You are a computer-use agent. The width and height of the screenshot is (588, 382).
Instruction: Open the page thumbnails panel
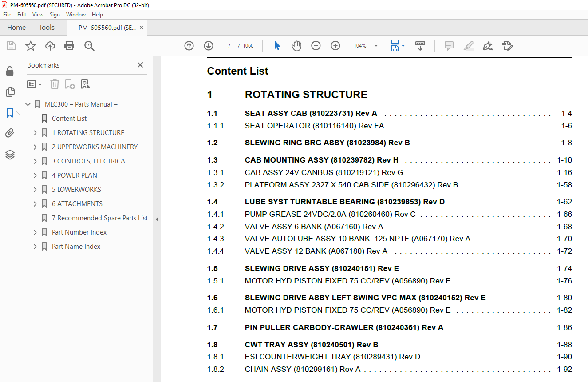tap(10, 92)
